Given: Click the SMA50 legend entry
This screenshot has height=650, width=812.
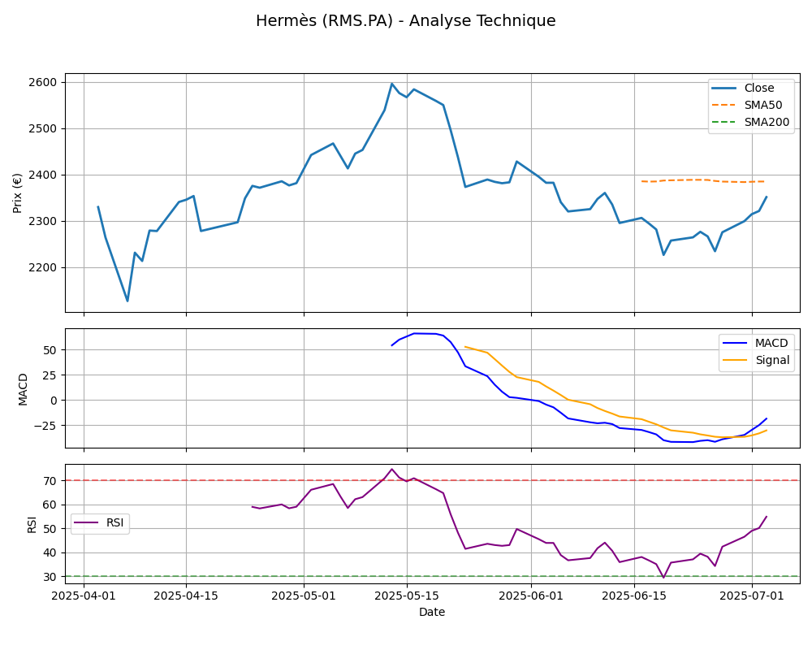Looking at the screenshot, I should (748, 106).
